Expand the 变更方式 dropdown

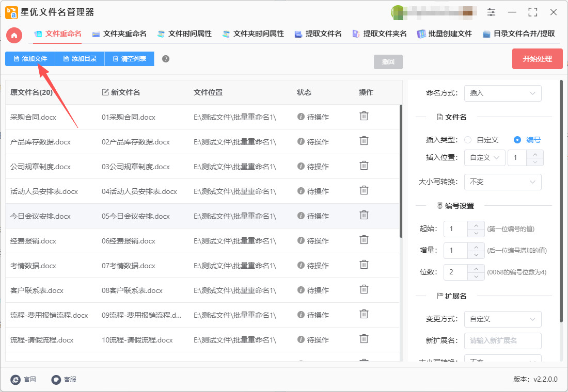click(x=502, y=319)
